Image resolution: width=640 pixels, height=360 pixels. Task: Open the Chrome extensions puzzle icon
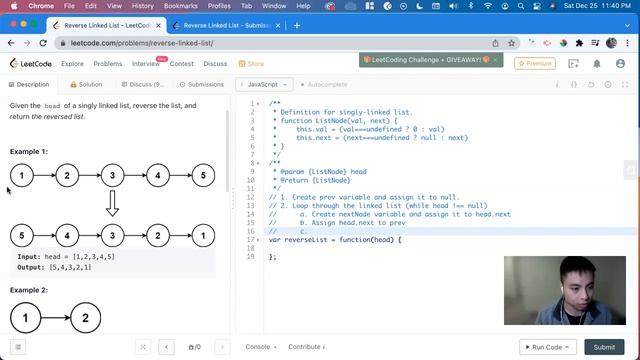point(579,43)
